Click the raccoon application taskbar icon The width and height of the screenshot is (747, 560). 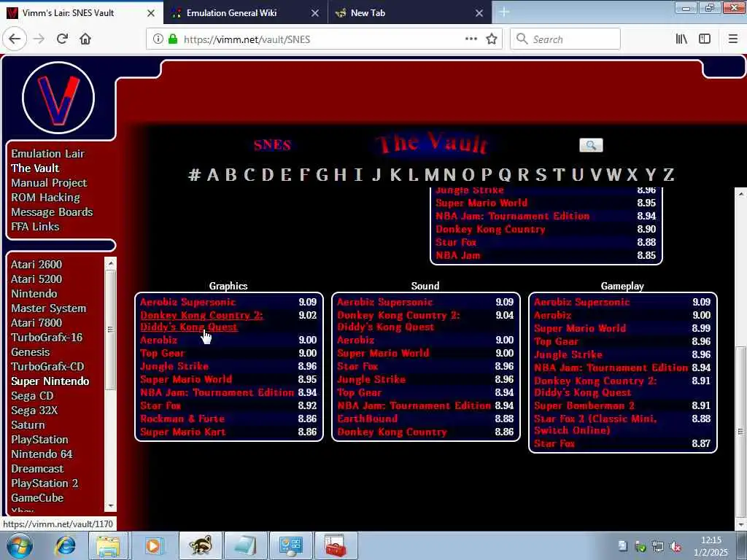tap(200, 545)
